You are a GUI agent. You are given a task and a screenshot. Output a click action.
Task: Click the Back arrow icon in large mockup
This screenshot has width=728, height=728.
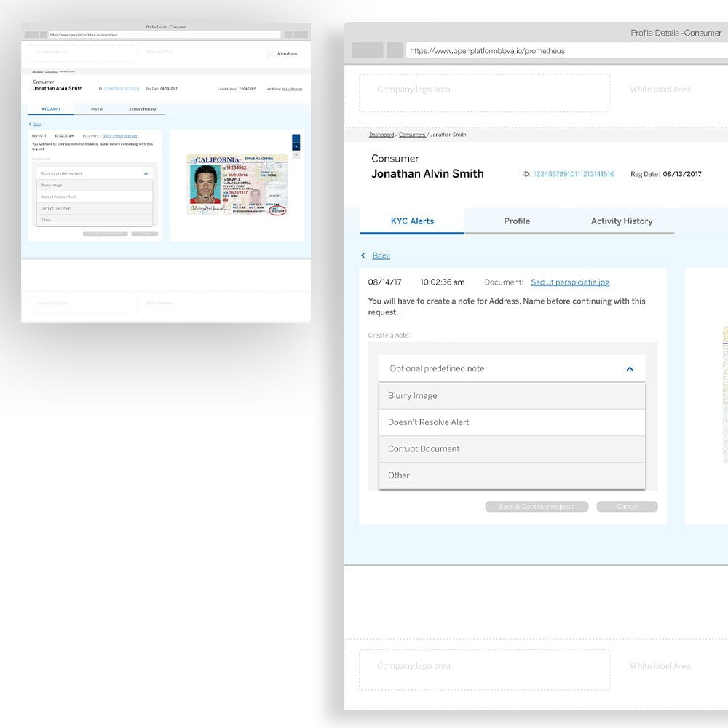pos(363,256)
